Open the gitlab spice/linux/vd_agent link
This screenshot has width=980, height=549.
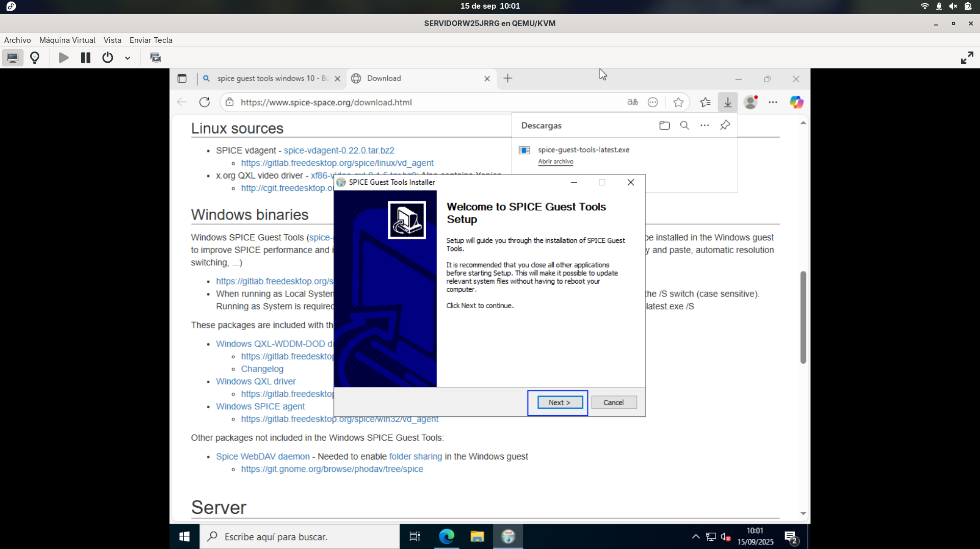pyautogui.click(x=337, y=163)
